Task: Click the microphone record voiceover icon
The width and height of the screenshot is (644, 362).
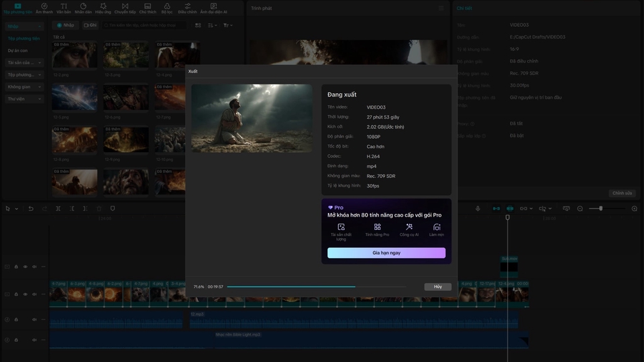Action: [x=478, y=208]
